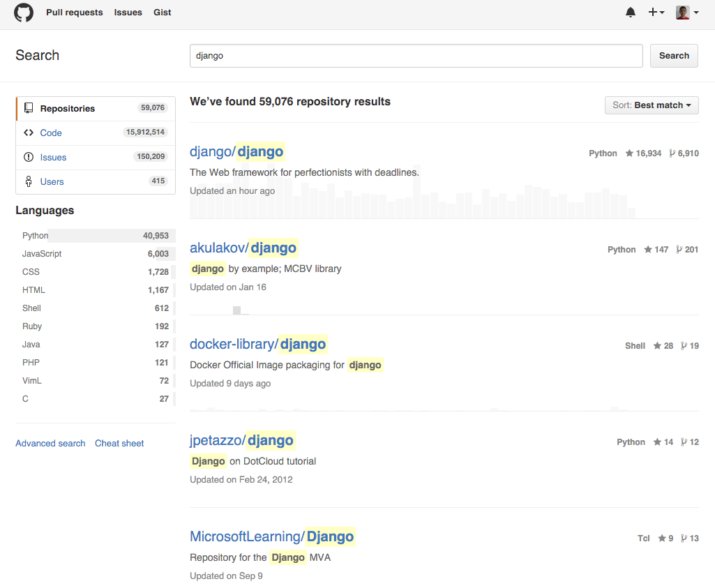Click star icon for MicrosoftLearning/Django (9)
The width and height of the screenshot is (715, 588).
point(662,538)
